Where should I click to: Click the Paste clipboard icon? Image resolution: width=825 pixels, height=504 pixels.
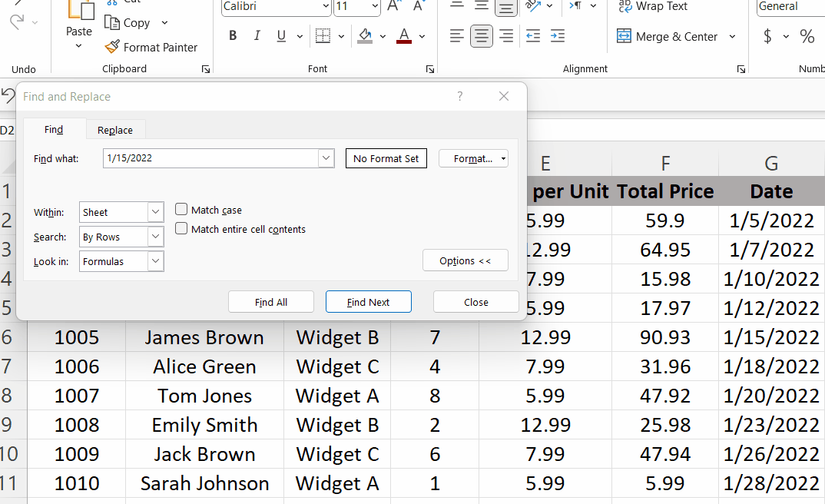[x=80, y=11]
